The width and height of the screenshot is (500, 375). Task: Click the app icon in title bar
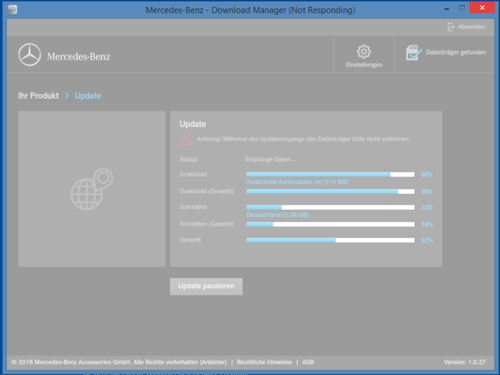point(13,10)
